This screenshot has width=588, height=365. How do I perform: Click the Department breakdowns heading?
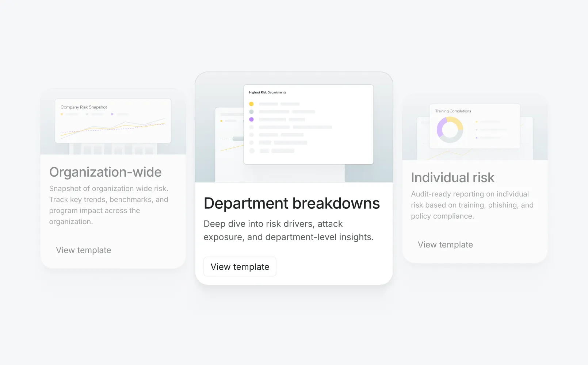(x=292, y=203)
